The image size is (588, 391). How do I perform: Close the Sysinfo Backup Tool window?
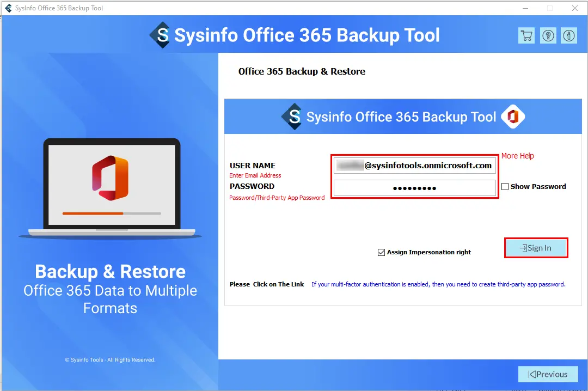point(575,8)
